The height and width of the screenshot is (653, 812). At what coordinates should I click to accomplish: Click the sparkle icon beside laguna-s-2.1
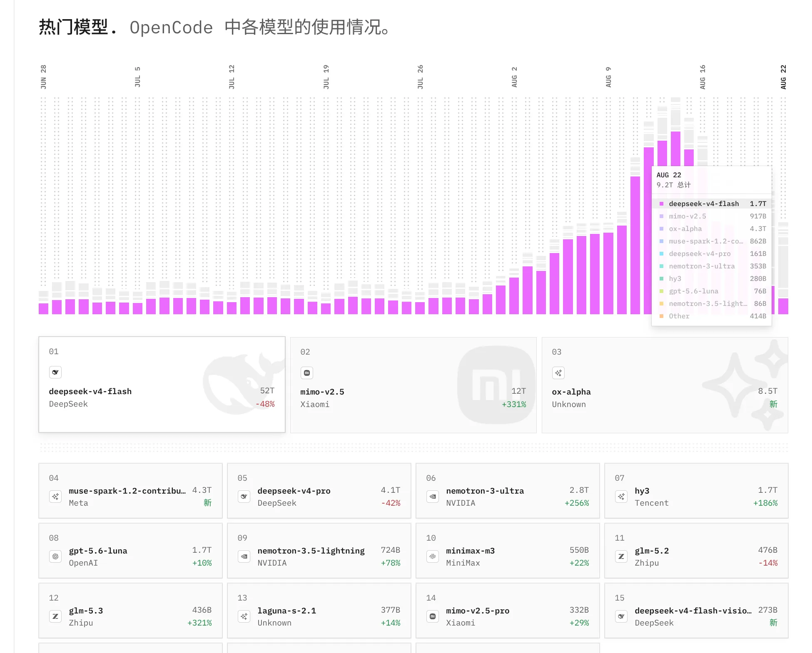tap(244, 616)
